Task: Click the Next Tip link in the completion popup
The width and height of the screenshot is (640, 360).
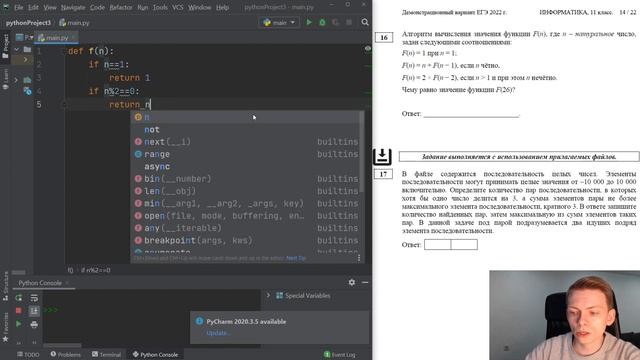Action: coord(296,258)
